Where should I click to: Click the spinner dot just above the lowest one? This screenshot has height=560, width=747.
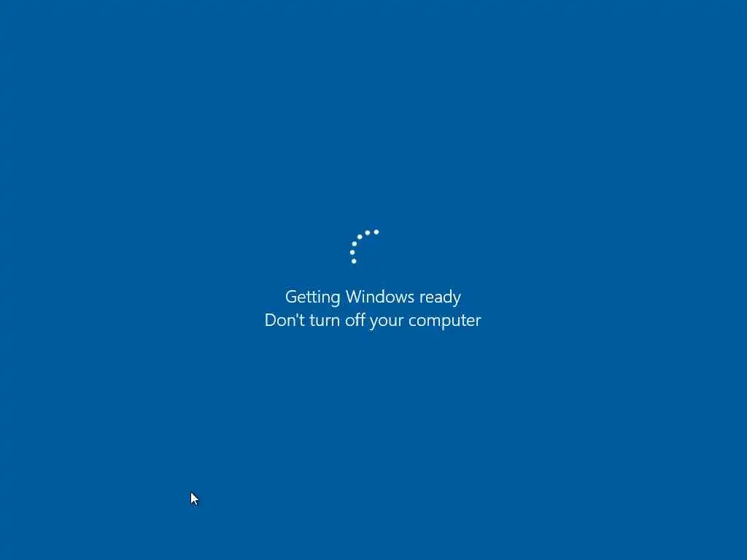352,252
